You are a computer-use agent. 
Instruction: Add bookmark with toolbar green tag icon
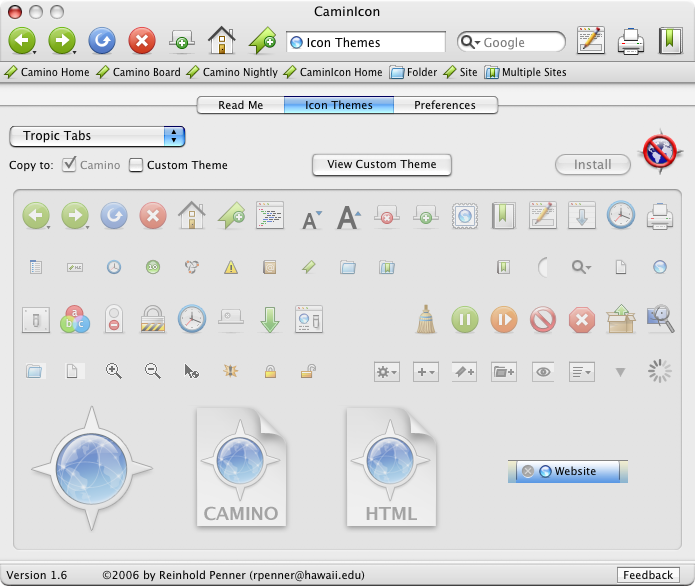click(x=262, y=41)
